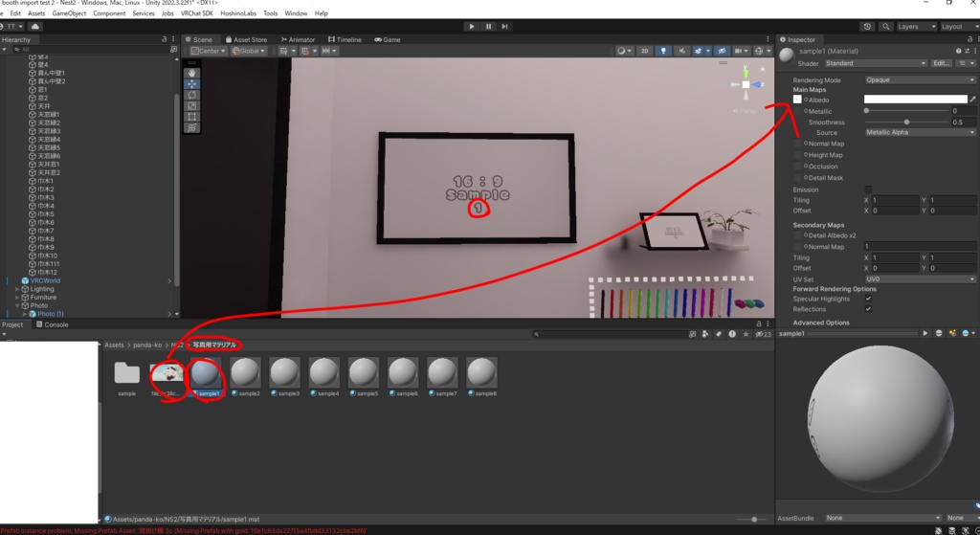
Task: Open the HoshinoLabs menu
Action: click(x=238, y=13)
